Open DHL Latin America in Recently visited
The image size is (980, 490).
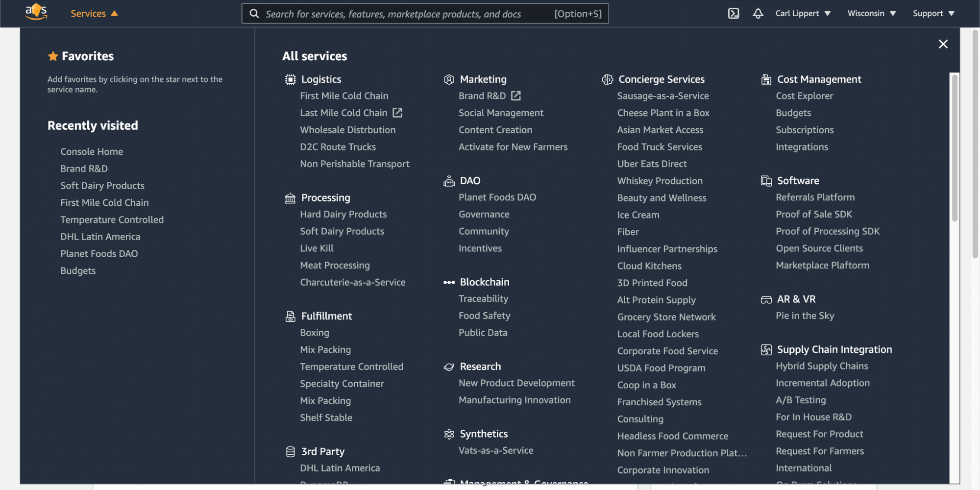100,237
